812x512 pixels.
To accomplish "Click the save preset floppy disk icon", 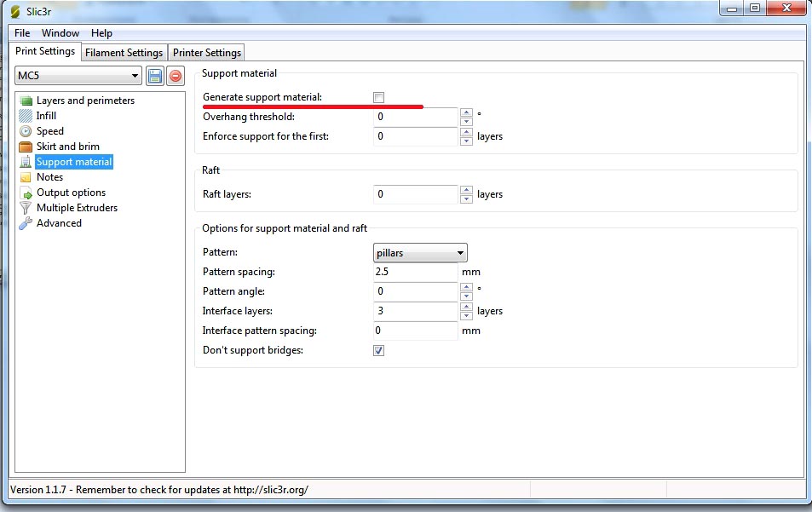I will click(x=155, y=76).
